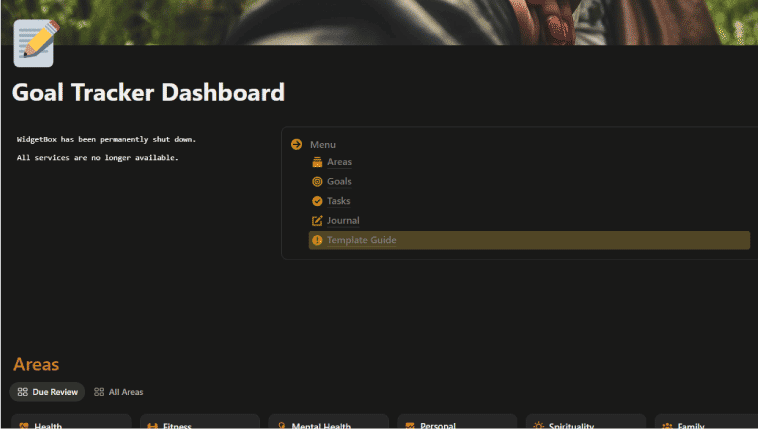Click the Areas icon in the menu
Screen dimensions: 758x429
click(x=317, y=162)
